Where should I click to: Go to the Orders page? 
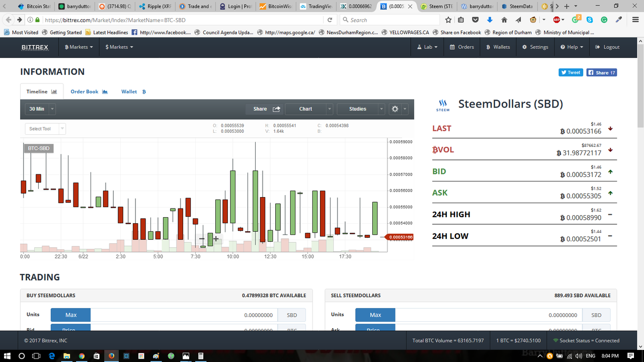click(x=462, y=47)
